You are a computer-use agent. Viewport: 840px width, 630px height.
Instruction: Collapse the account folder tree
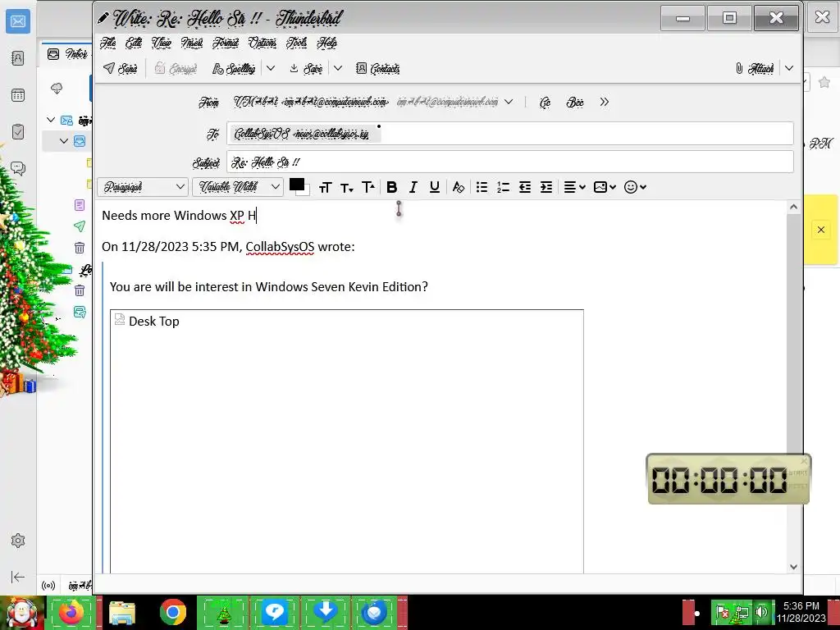pyautogui.click(x=51, y=120)
